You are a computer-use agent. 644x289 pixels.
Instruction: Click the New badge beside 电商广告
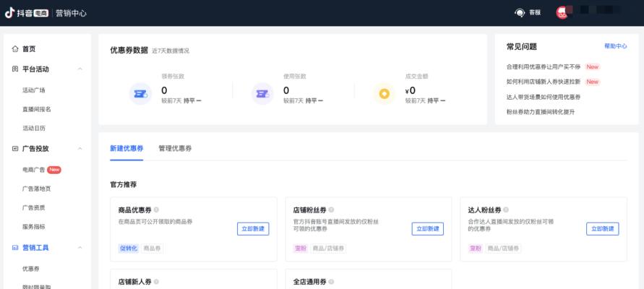click(x=54, y=170)
